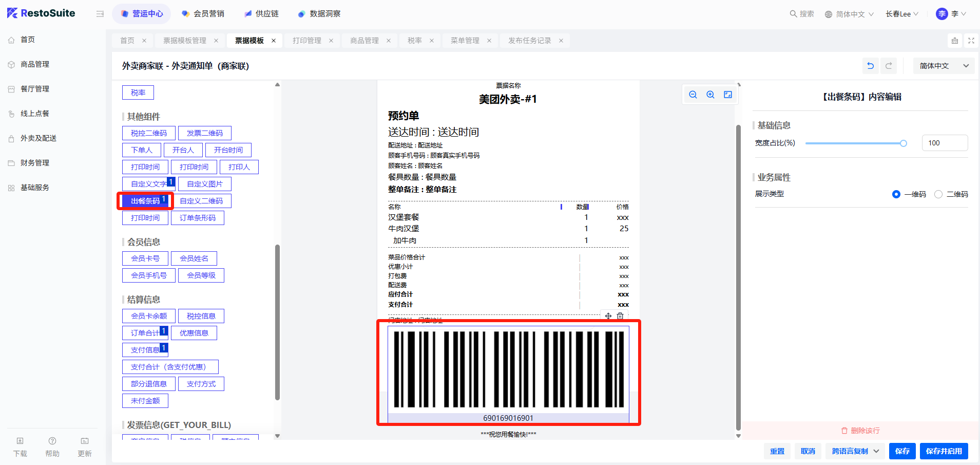Click 删除该行 delete row link
The image size is (980, 465).
(x=860, y=431)
